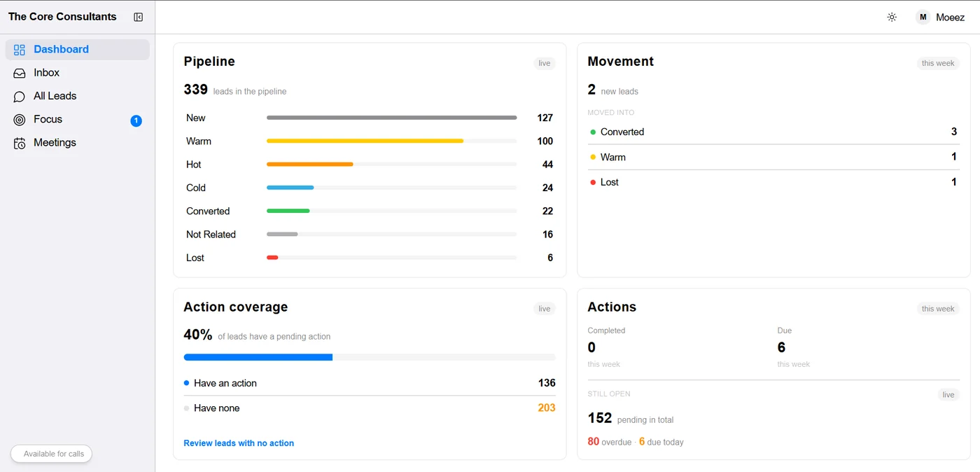Click the 136 action count

click(x=547, y=383)
